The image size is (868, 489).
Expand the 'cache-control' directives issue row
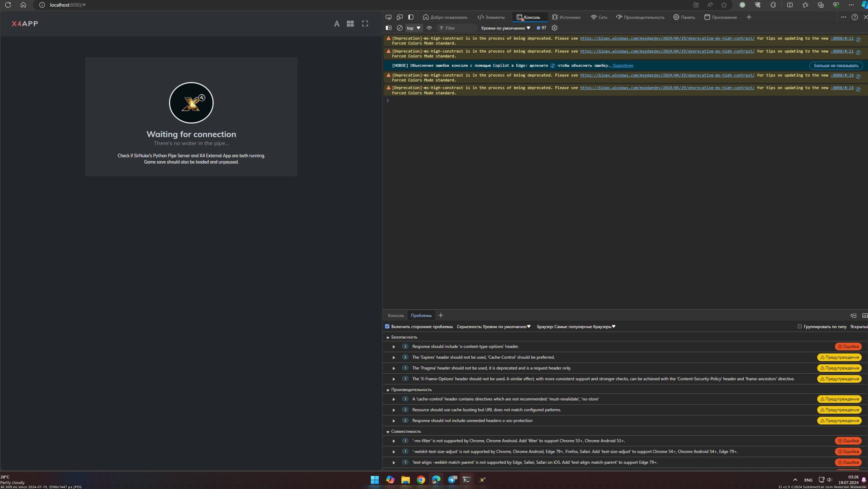coord(393,400)
